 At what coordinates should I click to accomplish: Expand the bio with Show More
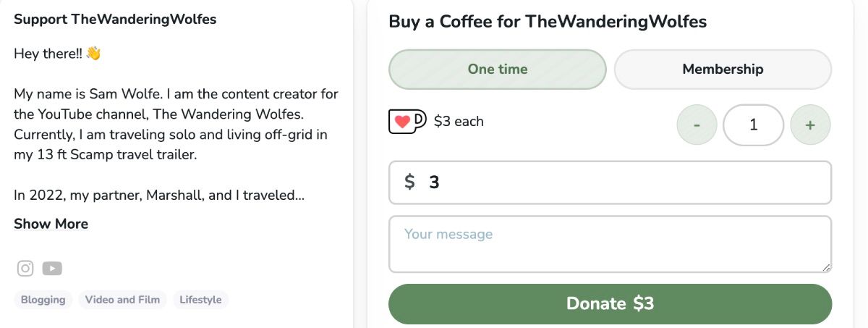point(51,224)
